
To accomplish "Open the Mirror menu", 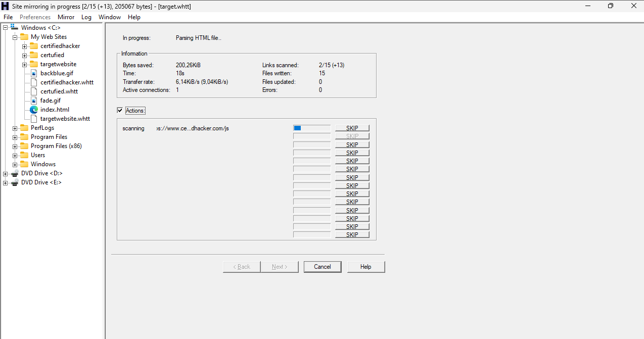I will tap(66, 17).
